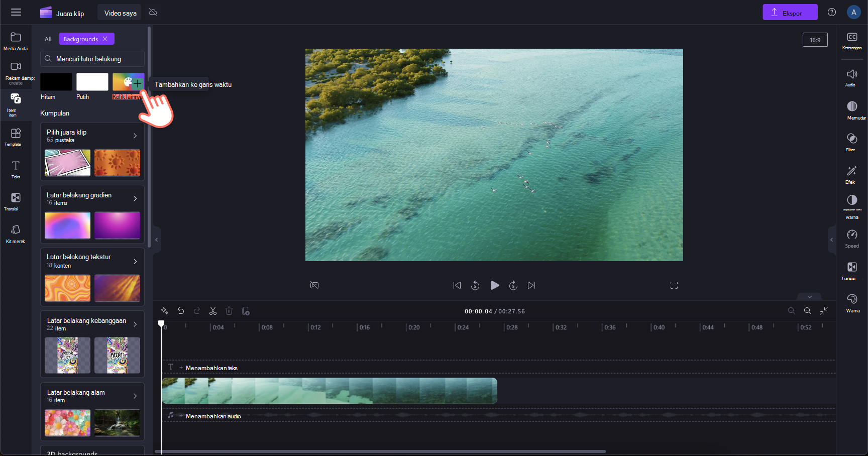The width and height of the screenshot is (868, 456).
Task: Click Juara klip home logo
Action: [62, 13]
